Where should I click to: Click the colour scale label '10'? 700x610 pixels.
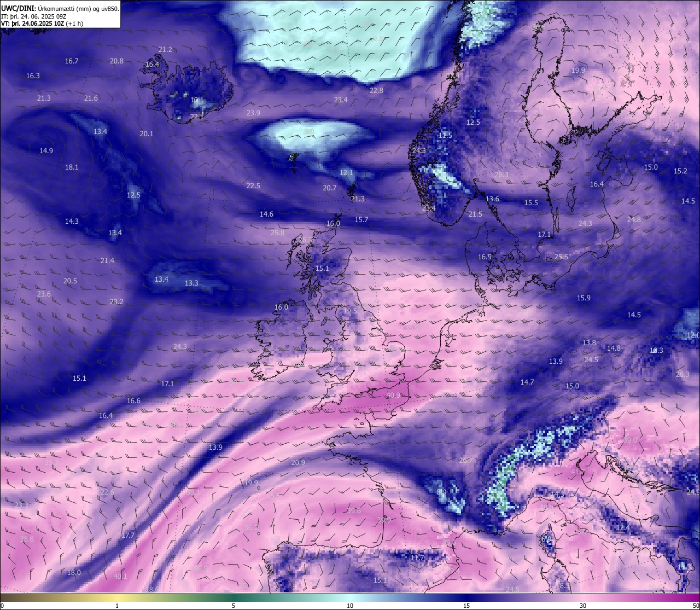coord(350,606)
